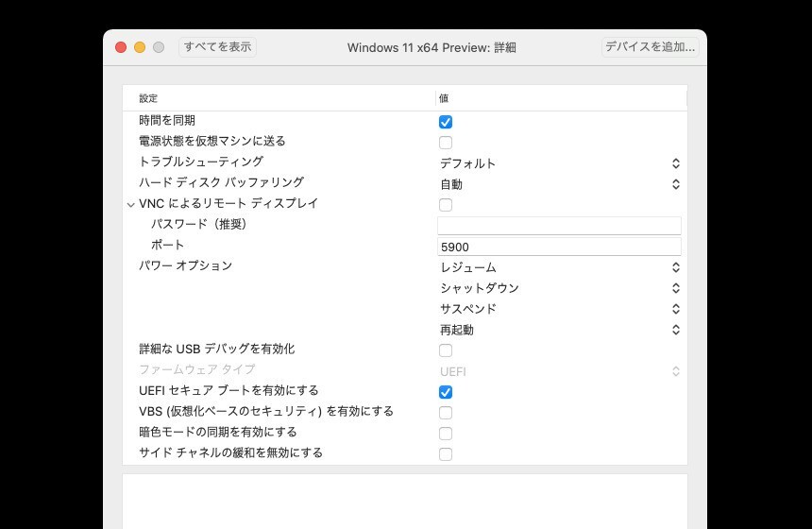Image resolution: width=812 pixels, height=529 pixels.
Task: Click the window title Windows 11 x64 Preview: 詳細
Action: point(431,47)
